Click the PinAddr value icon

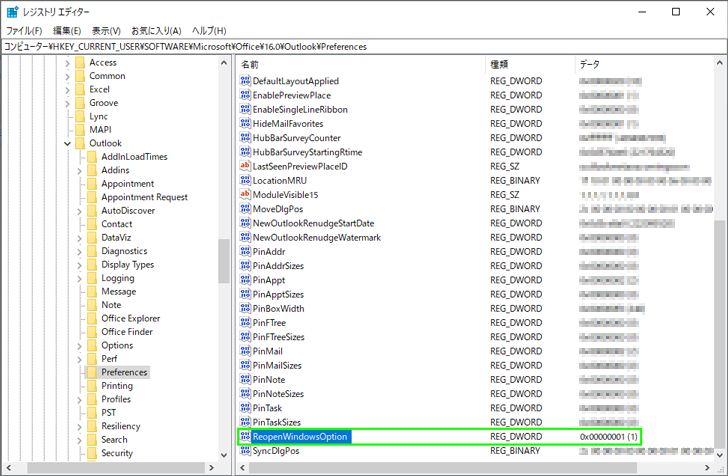(245, 251)
